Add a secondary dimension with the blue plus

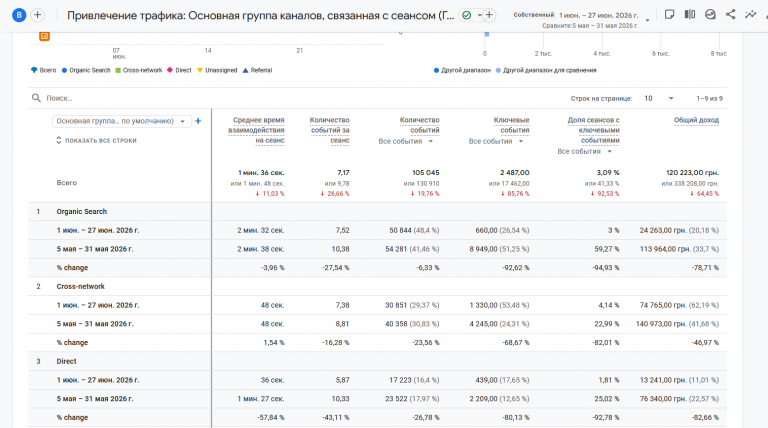[x=198, y=121]
